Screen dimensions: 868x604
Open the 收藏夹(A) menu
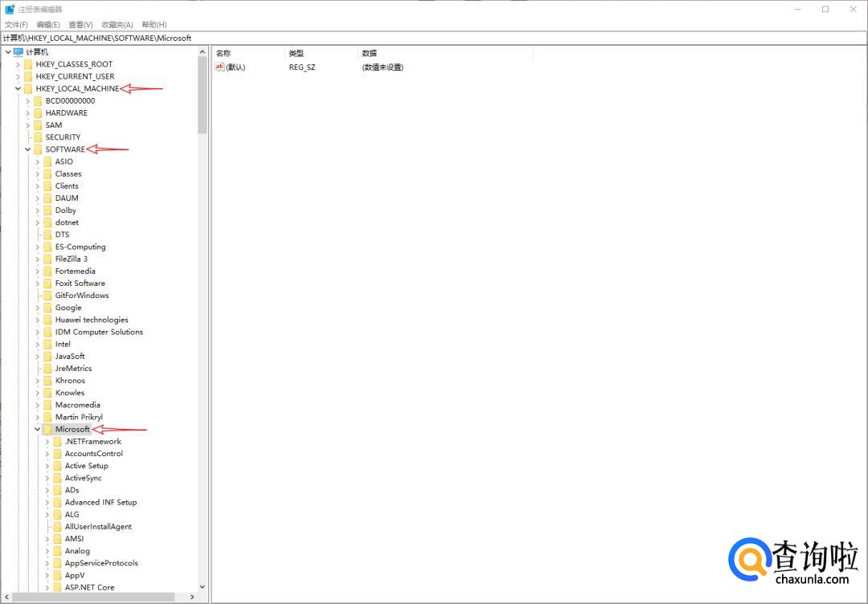pyautogui.click(x=117, y=24)
